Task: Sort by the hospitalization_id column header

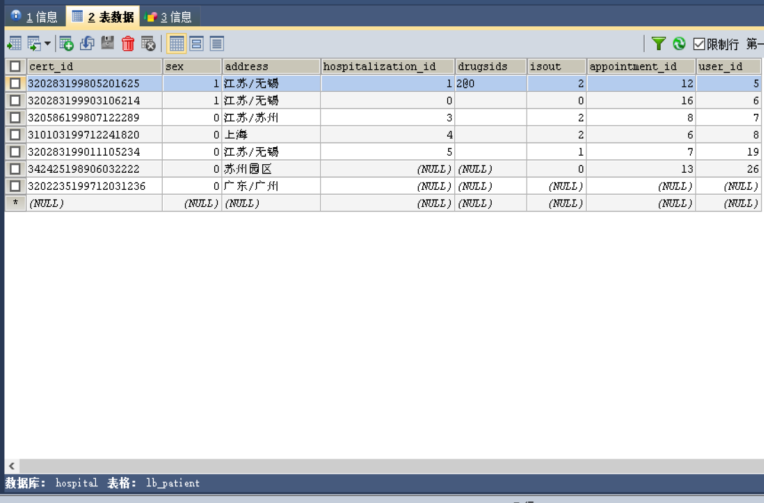Action: (387, 66)
